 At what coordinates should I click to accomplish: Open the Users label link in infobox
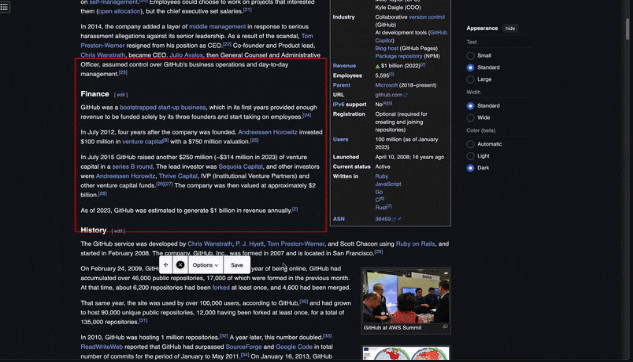point(340,139)
